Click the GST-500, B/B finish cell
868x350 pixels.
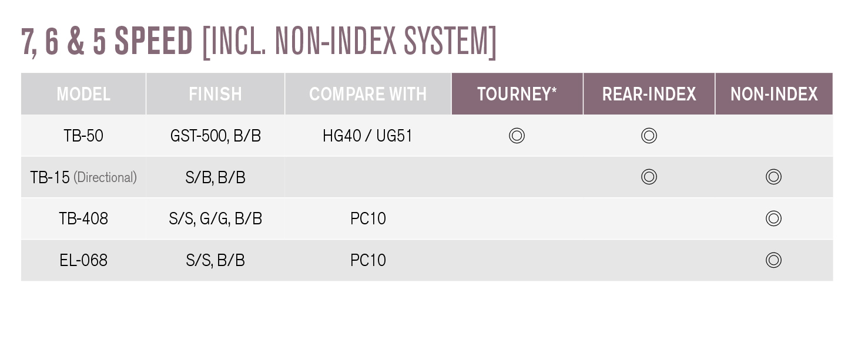(x=216, y=136)
